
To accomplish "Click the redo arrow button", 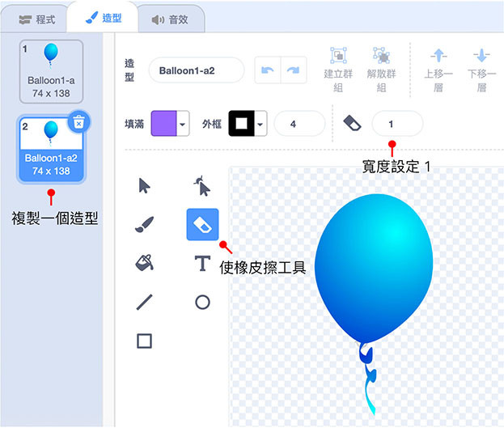I will point(294,70).
